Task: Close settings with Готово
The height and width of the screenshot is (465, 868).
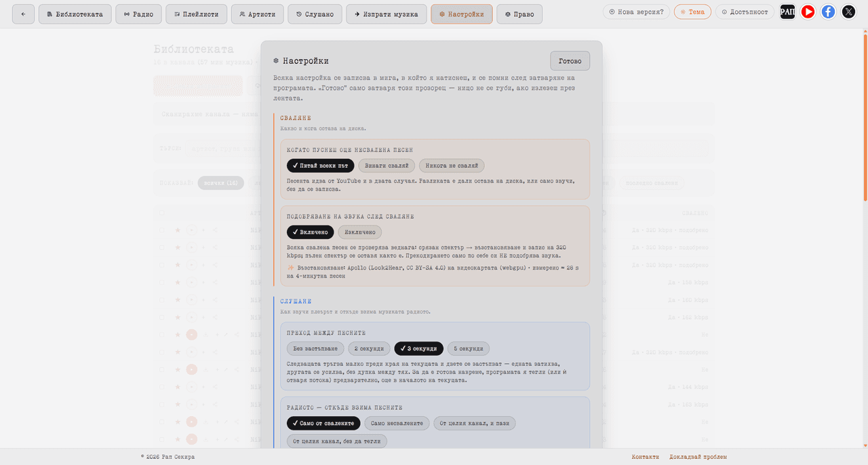Action: [570, 61]
